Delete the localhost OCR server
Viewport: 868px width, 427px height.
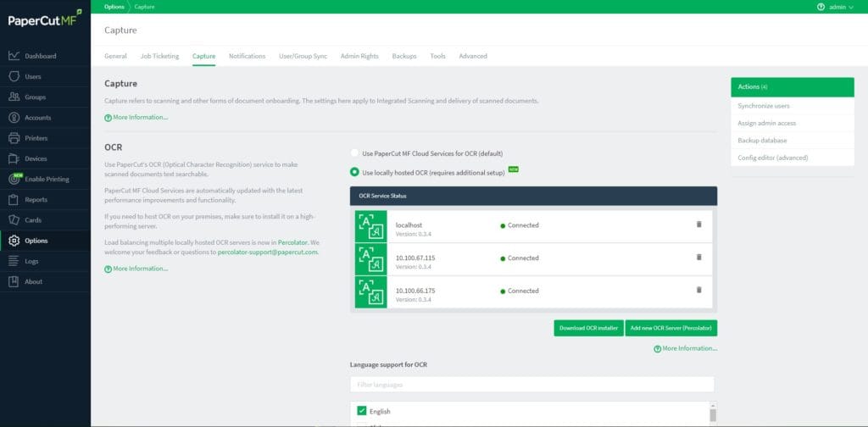pyautogui.click(x=698, y=224)
